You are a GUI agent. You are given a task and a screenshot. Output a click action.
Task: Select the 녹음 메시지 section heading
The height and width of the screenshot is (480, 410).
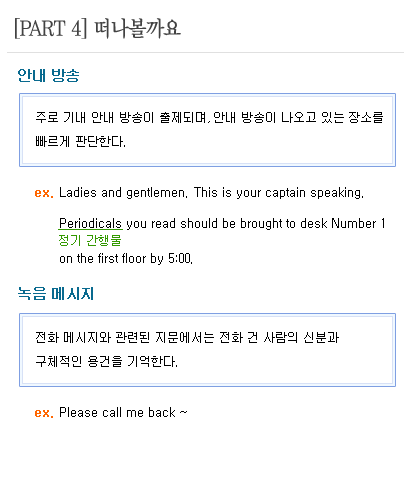click(56, 294)
